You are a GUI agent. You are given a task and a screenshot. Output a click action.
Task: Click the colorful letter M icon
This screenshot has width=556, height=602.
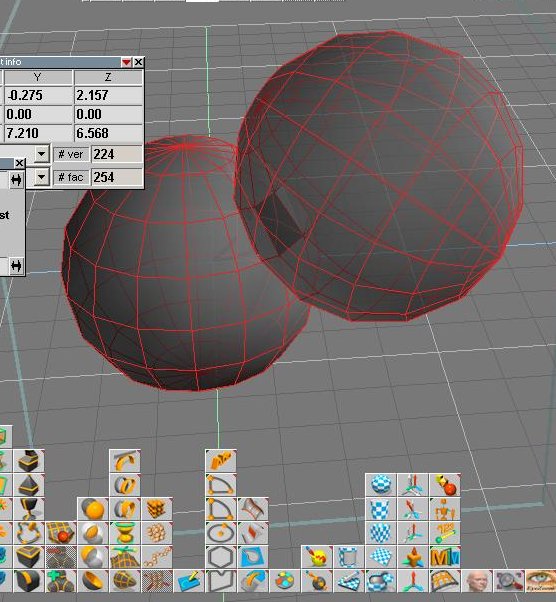tap(445, 557)
